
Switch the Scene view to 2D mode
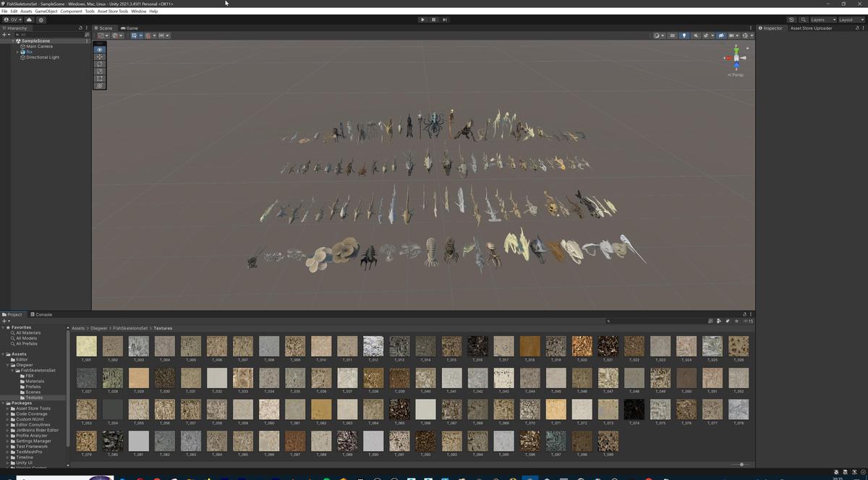click(x=673, y=35)
